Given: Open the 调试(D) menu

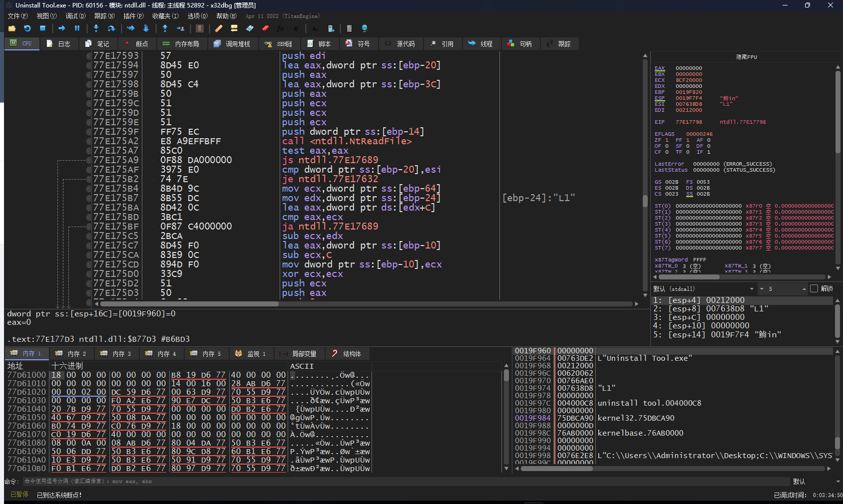Looking at the screenshot, I should click(75, 16).
